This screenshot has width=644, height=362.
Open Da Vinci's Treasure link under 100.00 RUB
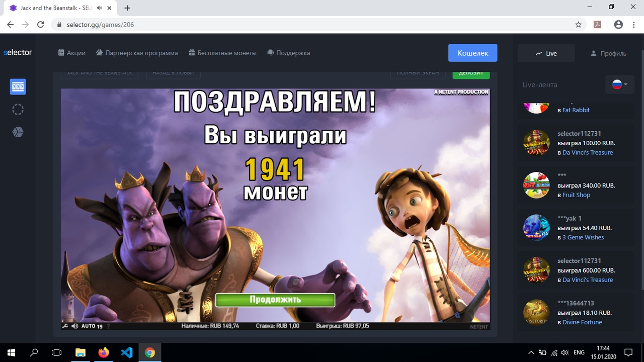click(x=588, y=152)
